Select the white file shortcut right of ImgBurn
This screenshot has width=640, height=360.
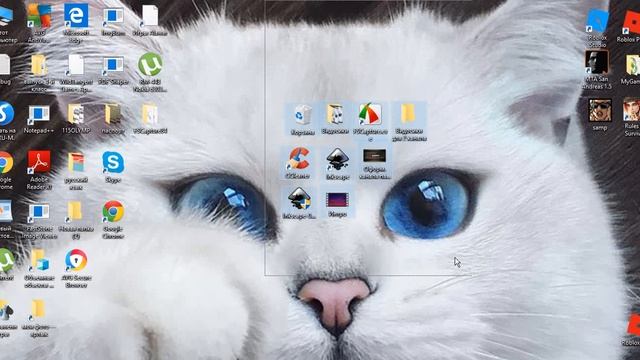pyautogui.click(x=150, y=20)
